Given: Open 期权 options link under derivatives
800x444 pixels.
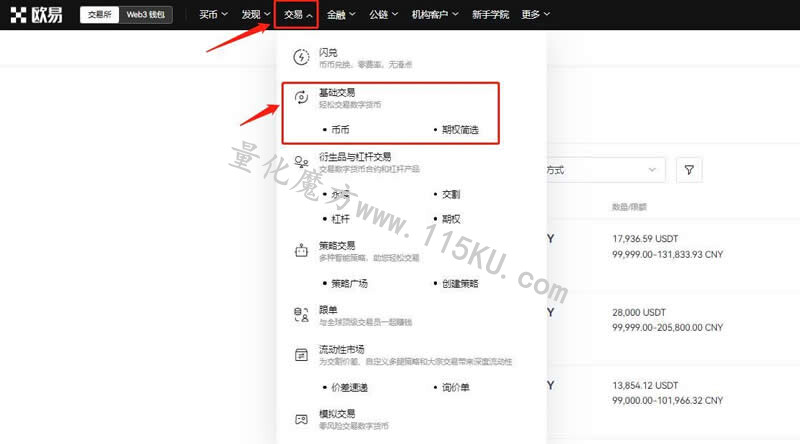Looking at the screenshot, I should click(x=451, y=219).
